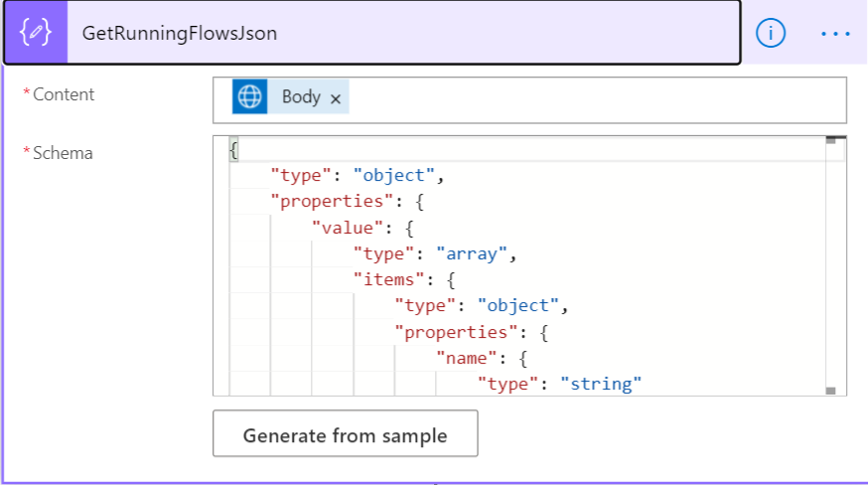Click the Schema field label

pos(63,153)
